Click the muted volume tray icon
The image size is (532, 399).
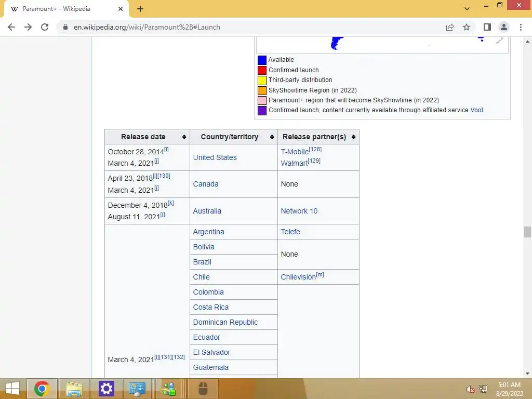pyautogui.click(x=470, y=389)
